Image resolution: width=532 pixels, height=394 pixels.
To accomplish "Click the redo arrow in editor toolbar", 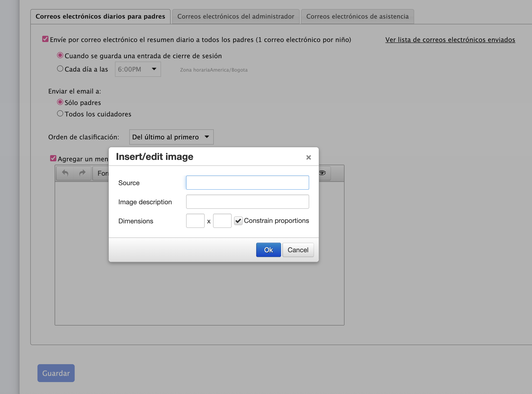I will tap(82, 173).
